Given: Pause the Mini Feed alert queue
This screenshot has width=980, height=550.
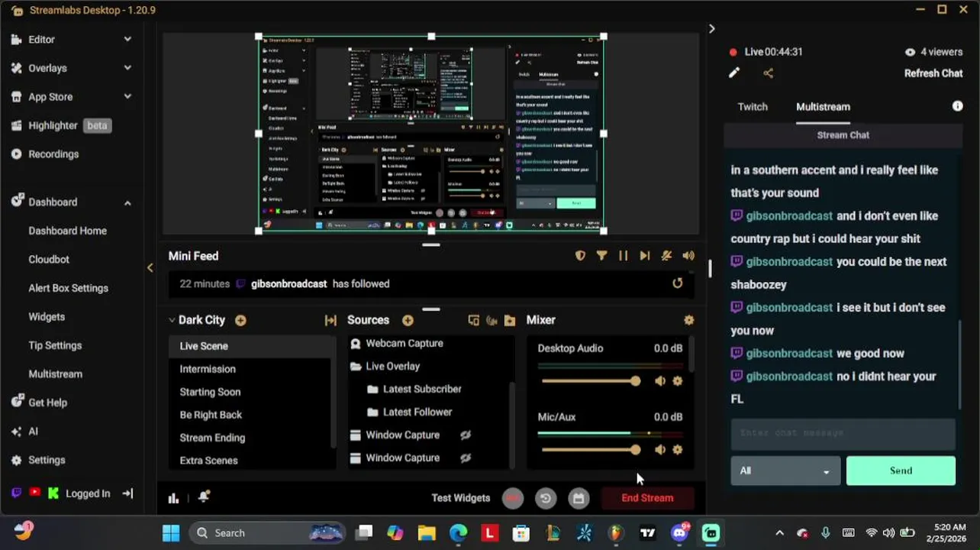Looking at the screenshot, I should [623, 256].
